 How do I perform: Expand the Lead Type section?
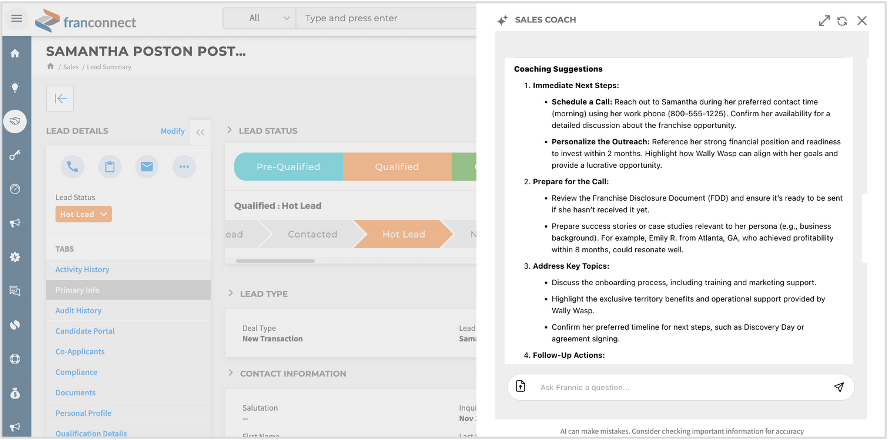(x=229, y=294)
